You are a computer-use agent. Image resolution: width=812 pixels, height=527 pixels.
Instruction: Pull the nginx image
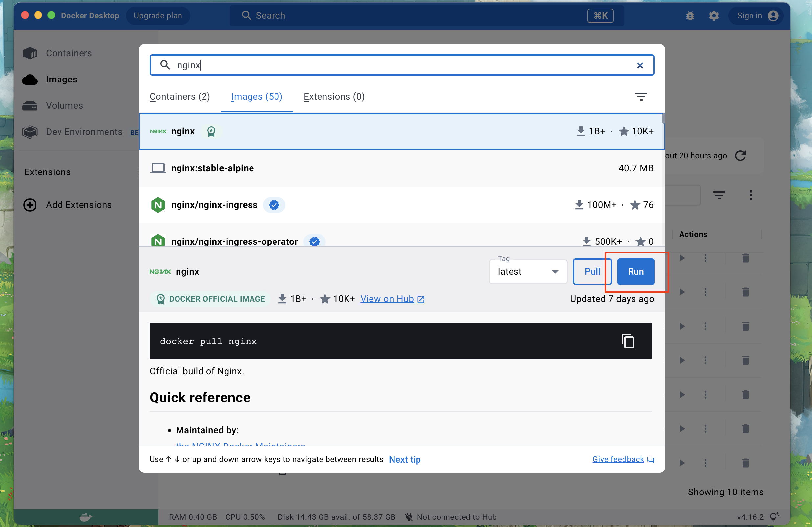pos(592,272)
